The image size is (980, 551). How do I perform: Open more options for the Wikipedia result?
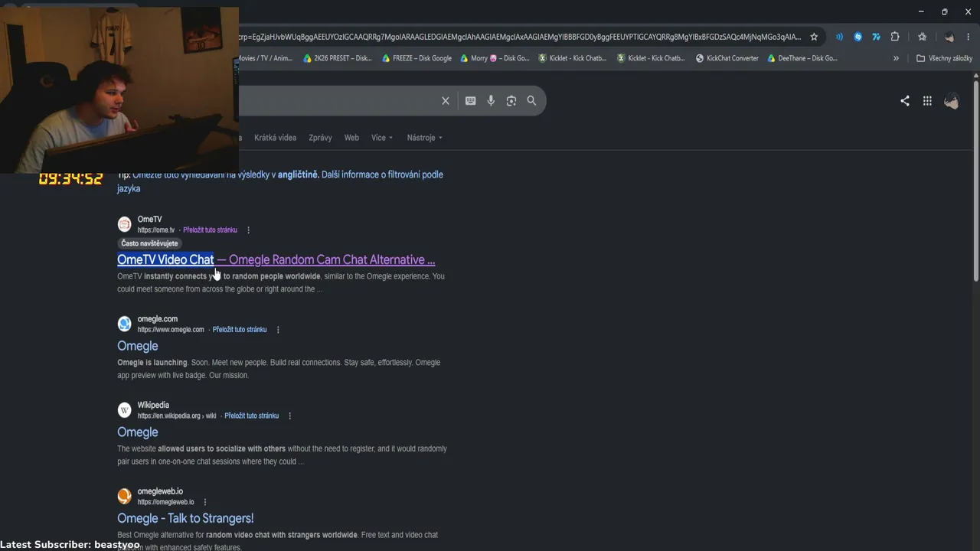289,416
